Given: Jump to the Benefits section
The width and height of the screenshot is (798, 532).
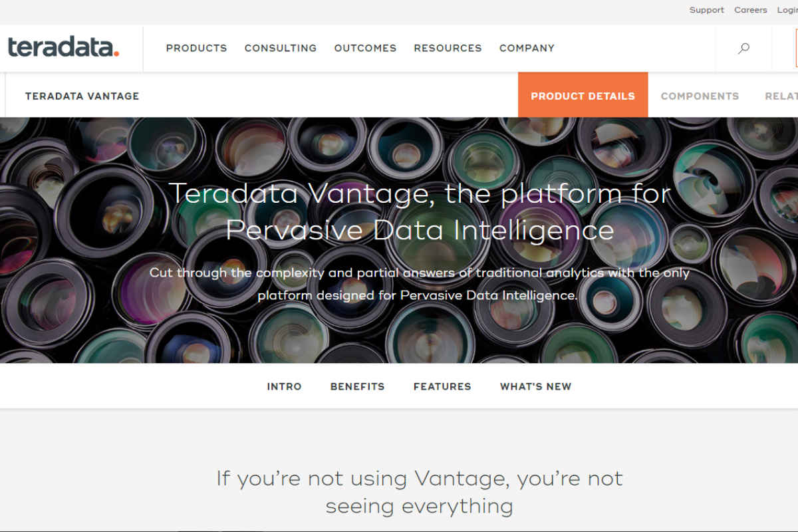Looking at the screenshot, I should 357,386.
